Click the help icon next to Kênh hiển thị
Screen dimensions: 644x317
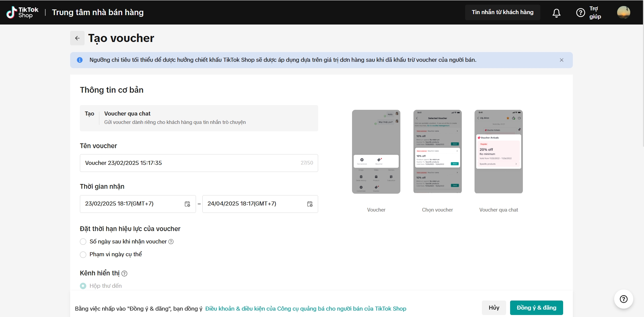click(x=125, y=274)
